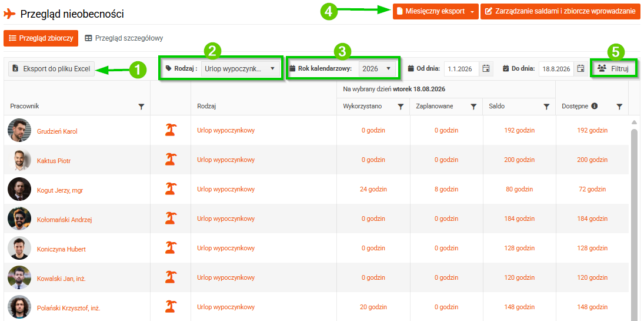
Task: Open filter for Pracownik column
Action: (142, 107)
